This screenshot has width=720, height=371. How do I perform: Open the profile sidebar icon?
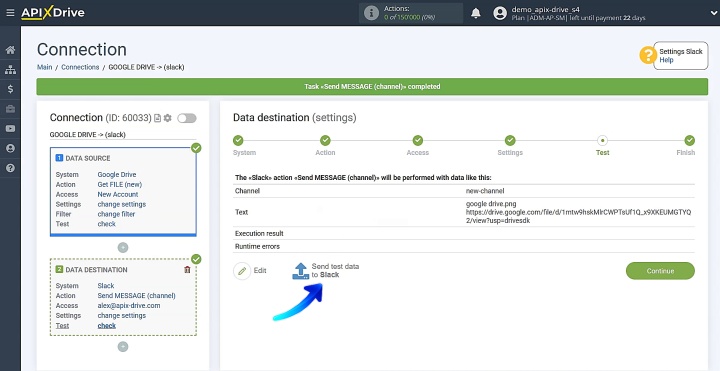10,148
